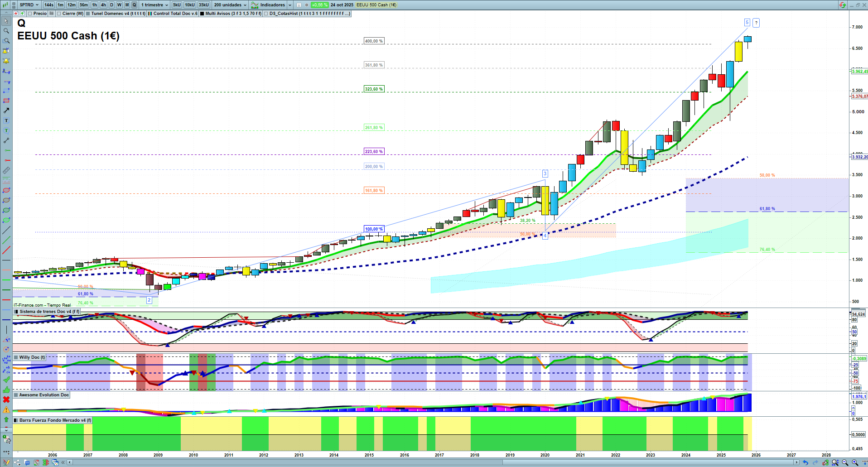Click the zoom in magnifier at bottom right

click(855, 462)
